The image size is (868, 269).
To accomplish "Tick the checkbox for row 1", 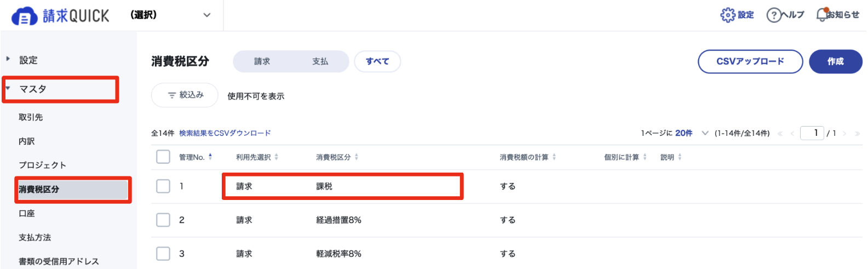I will (x=163, y=186).
